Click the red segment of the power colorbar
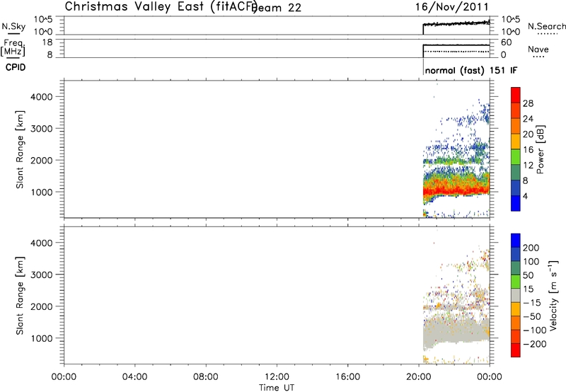 516,96
